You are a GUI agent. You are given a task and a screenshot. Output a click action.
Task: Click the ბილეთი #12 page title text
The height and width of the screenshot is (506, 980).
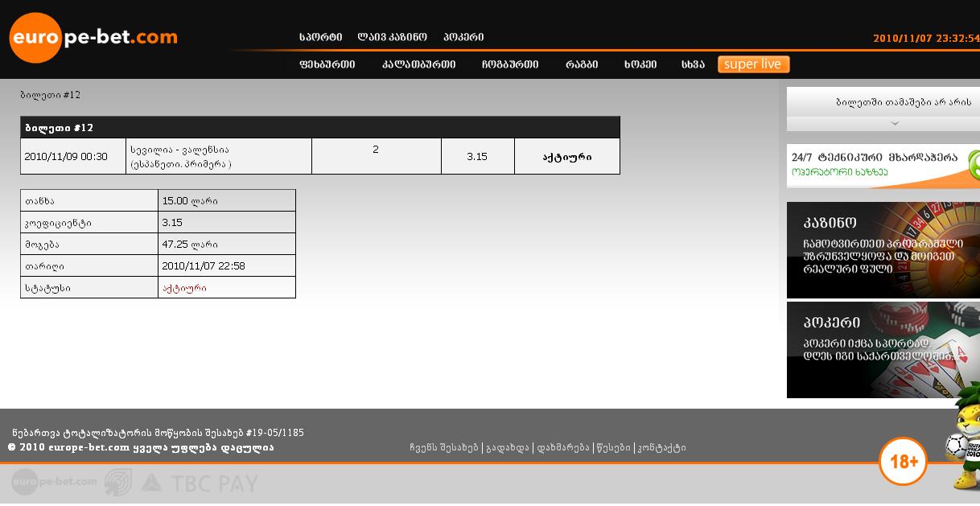51,95
